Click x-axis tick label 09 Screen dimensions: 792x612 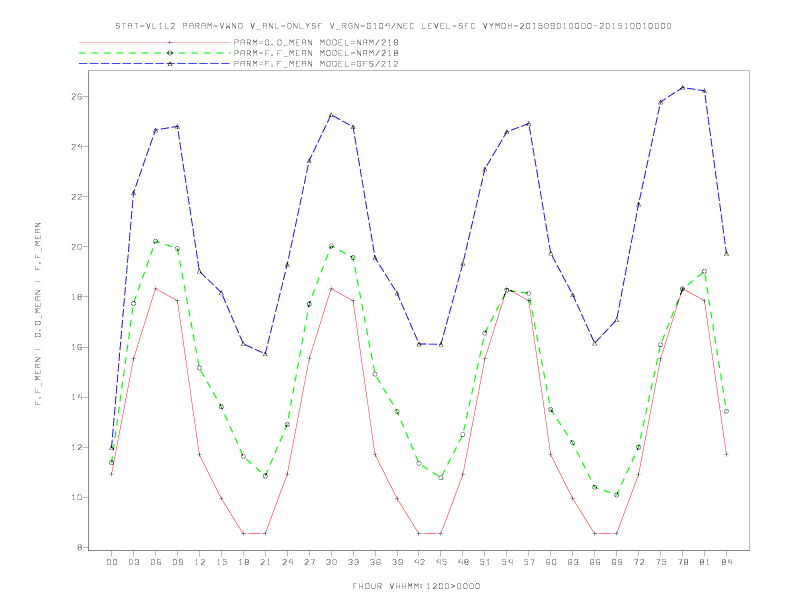177,562
